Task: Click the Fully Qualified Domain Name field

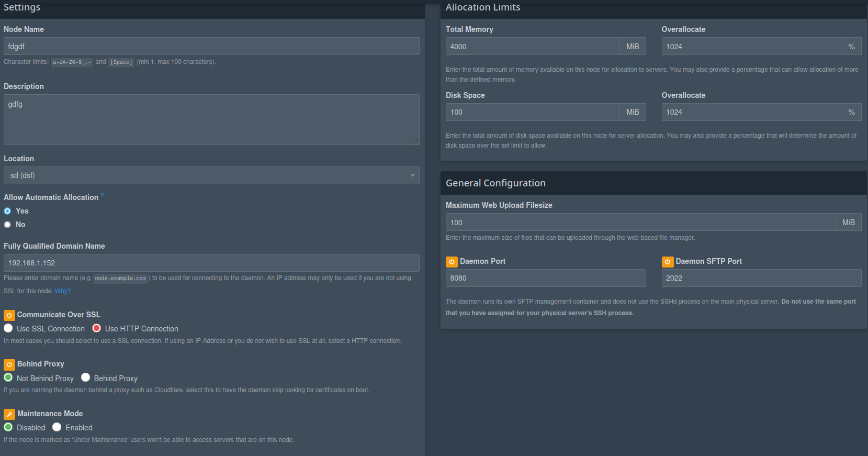Action: pos(211,263)
